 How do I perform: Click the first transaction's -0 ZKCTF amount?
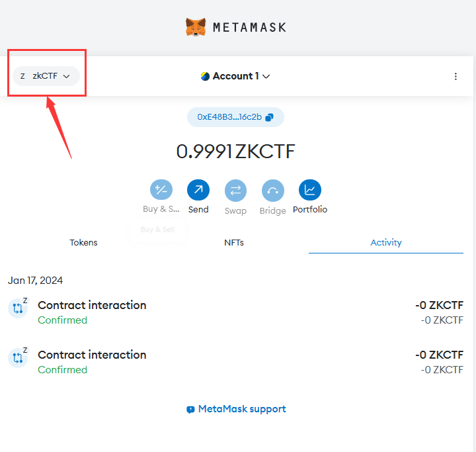click(439, 305)
